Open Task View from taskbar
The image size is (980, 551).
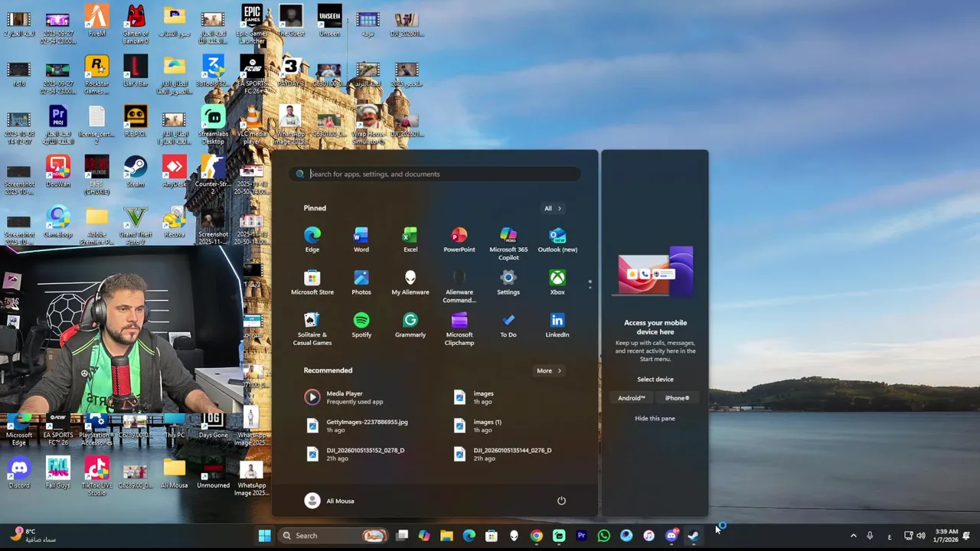[x=402, y=536]
